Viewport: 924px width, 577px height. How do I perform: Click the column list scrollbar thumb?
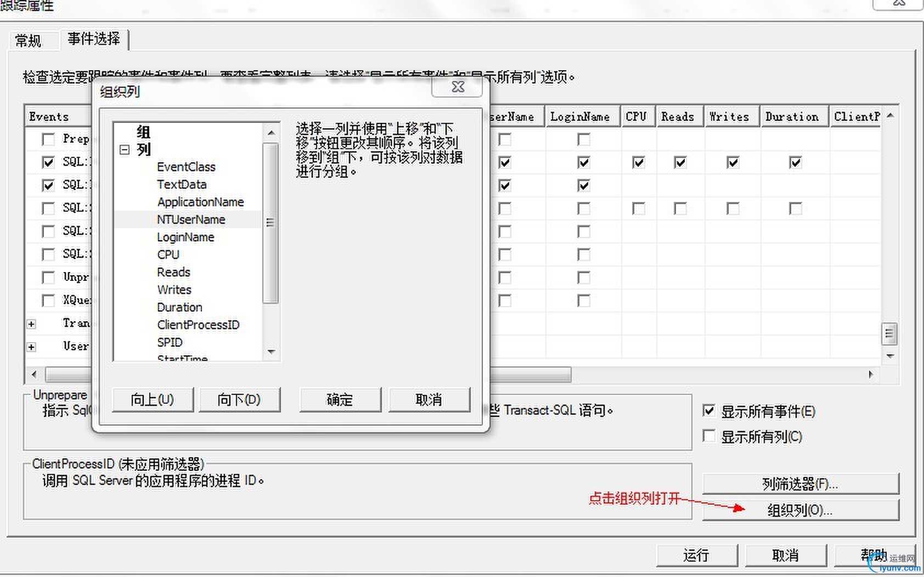tap(271, 223)
